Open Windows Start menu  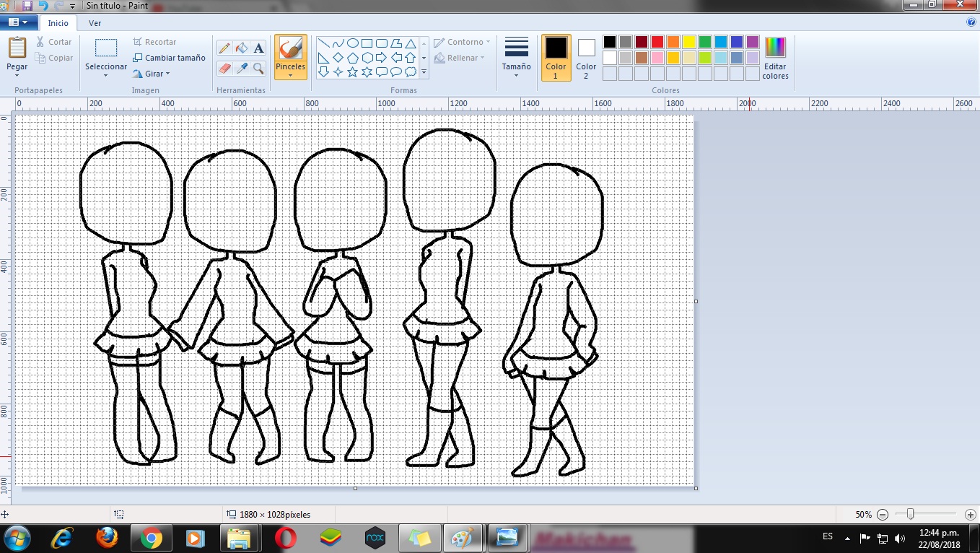tap(17, 539)
